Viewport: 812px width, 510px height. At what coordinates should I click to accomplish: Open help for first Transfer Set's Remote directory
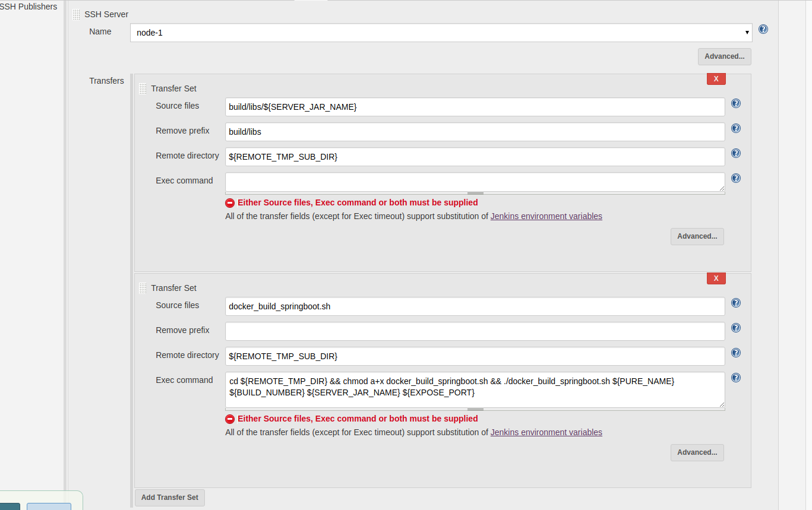point(735,153)
